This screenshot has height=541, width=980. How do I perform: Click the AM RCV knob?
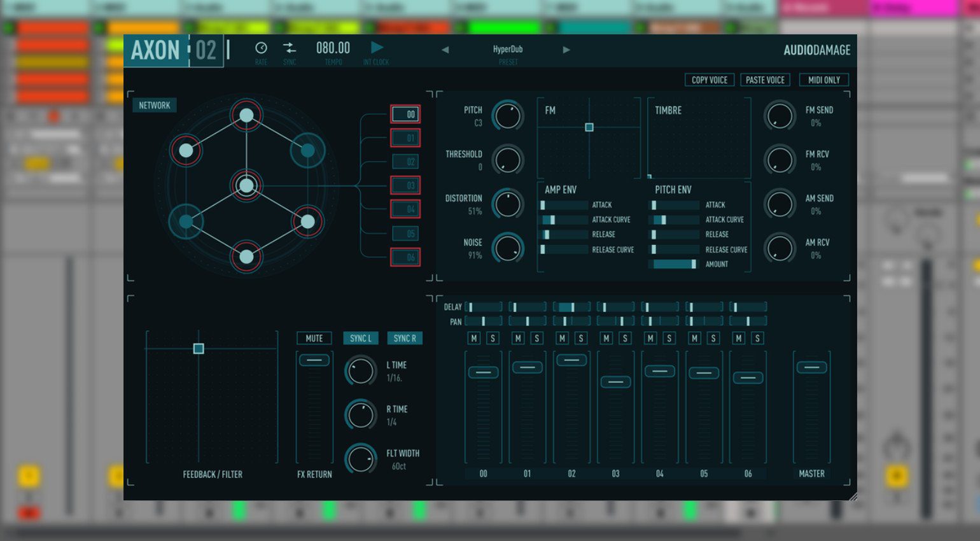tap(780, 248)
